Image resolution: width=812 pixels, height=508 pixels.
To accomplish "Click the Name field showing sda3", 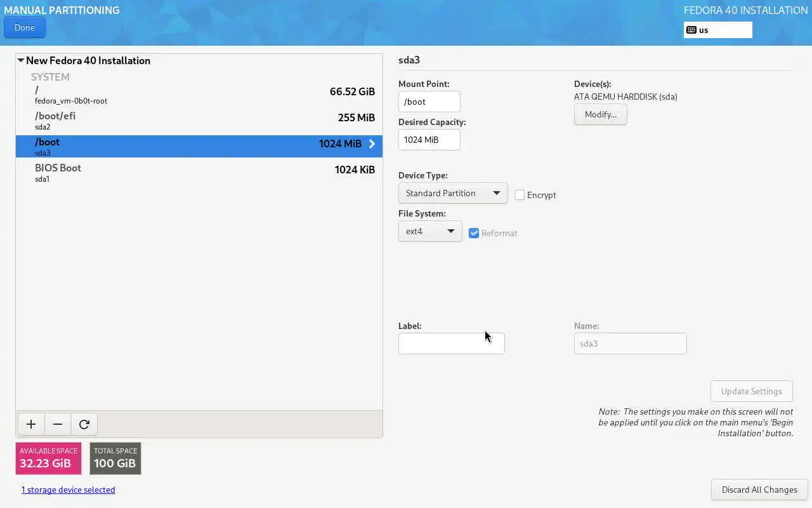I will pyautogui.click(x=631, y=344).
